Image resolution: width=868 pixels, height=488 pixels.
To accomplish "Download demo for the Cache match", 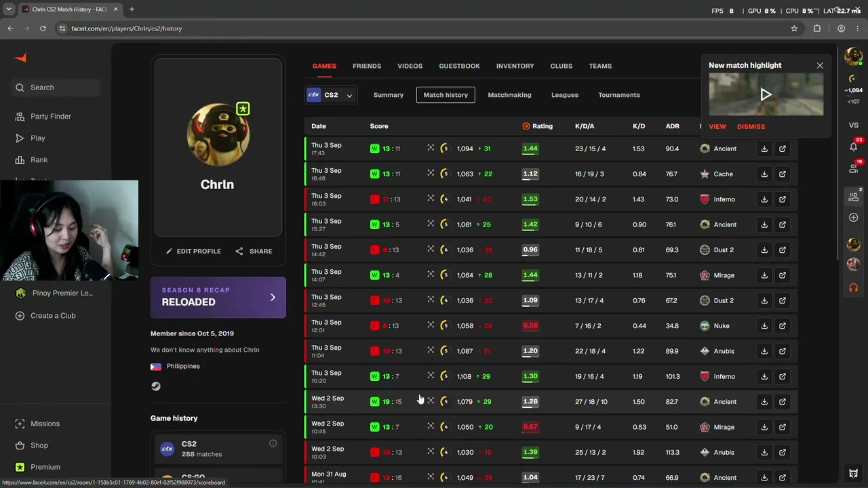I will click(x=764, y=174).
